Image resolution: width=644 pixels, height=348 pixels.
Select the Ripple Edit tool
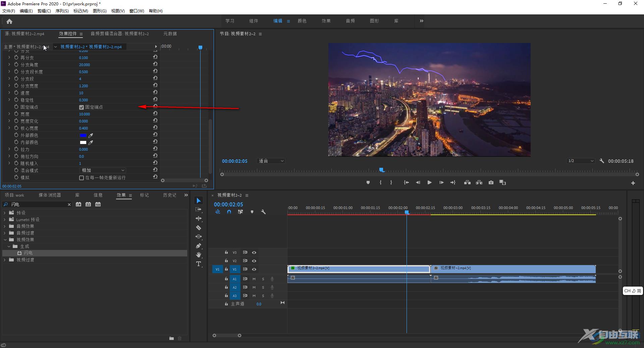point(199,218)
